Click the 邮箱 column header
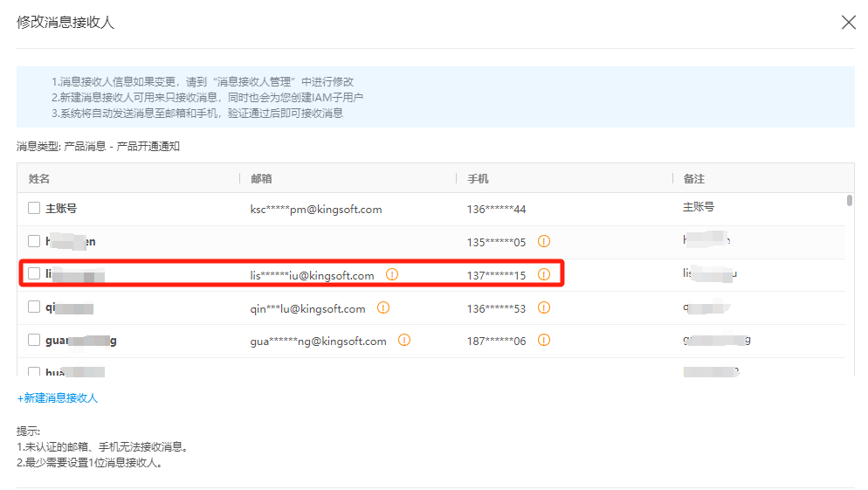Viewport: 868px width, 490px height. 261,179
